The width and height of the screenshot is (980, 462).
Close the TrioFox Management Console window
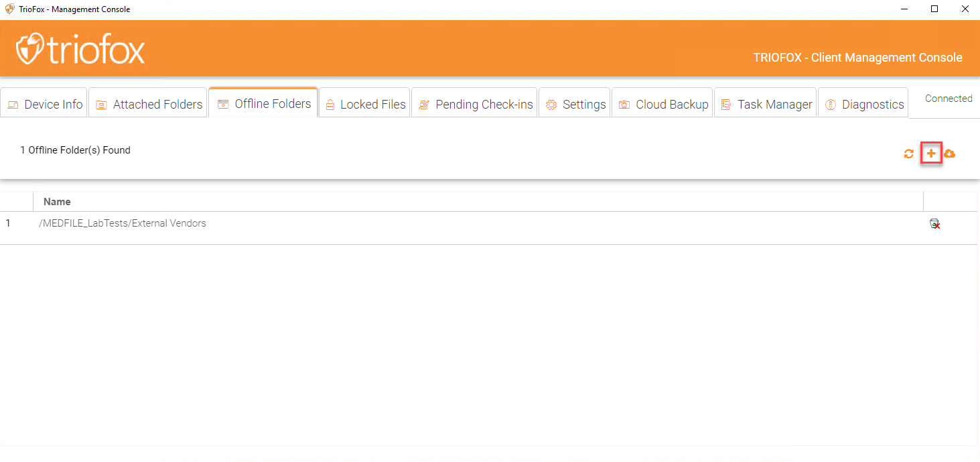pos(965,9)
